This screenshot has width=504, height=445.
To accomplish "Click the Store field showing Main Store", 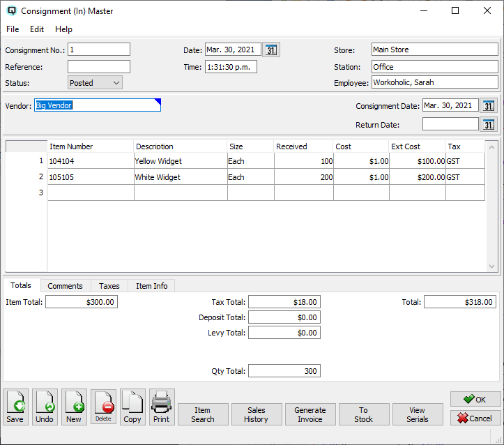I will [x=435, y=50].
